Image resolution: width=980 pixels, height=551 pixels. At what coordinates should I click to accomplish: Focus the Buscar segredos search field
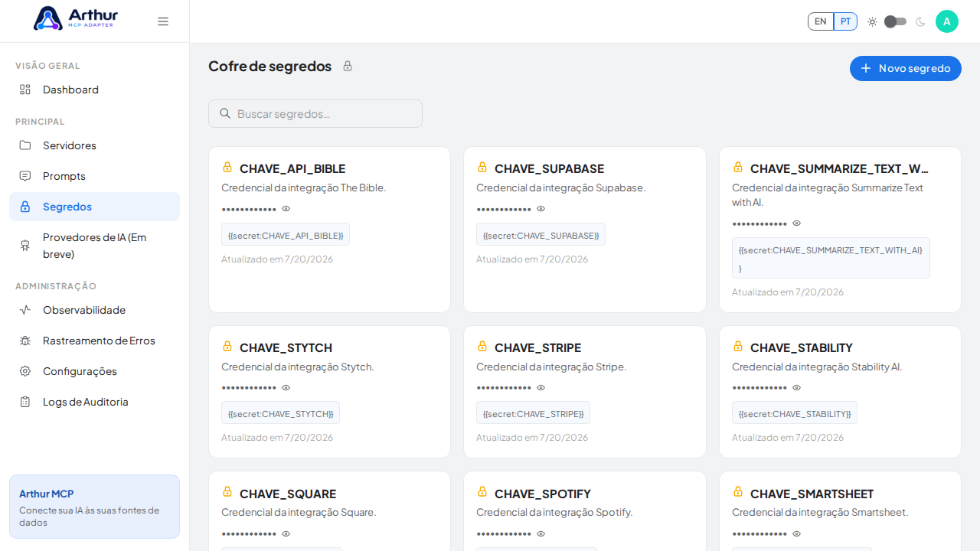(315, 113)
